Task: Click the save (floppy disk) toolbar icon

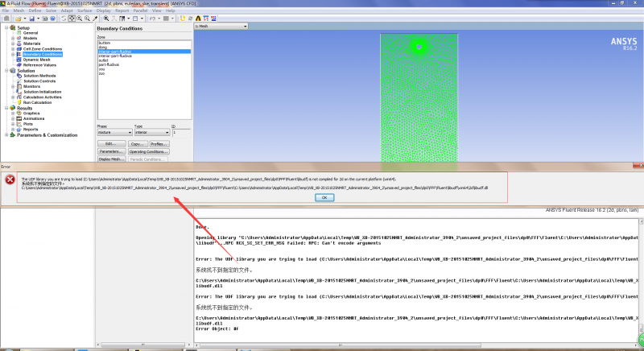Action: [31, 19]
